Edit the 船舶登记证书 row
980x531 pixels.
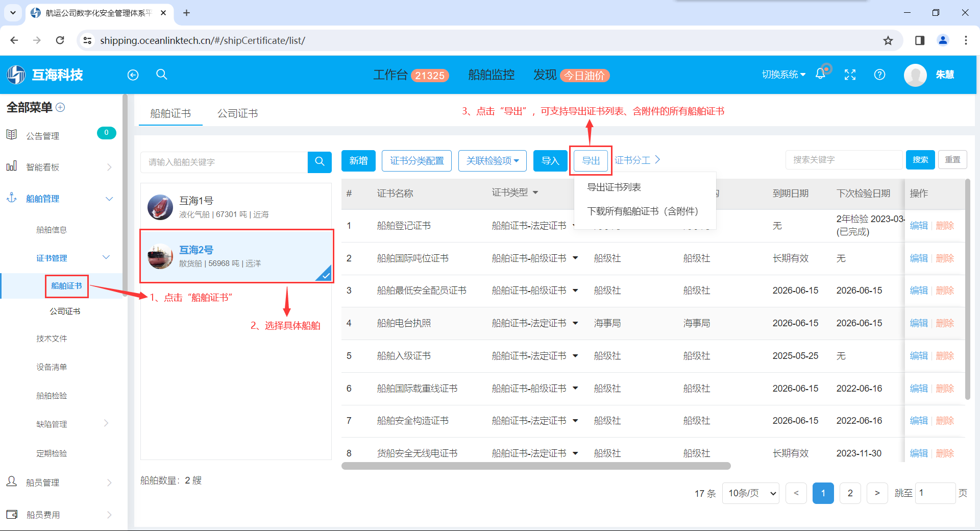[x=919, y=226]
